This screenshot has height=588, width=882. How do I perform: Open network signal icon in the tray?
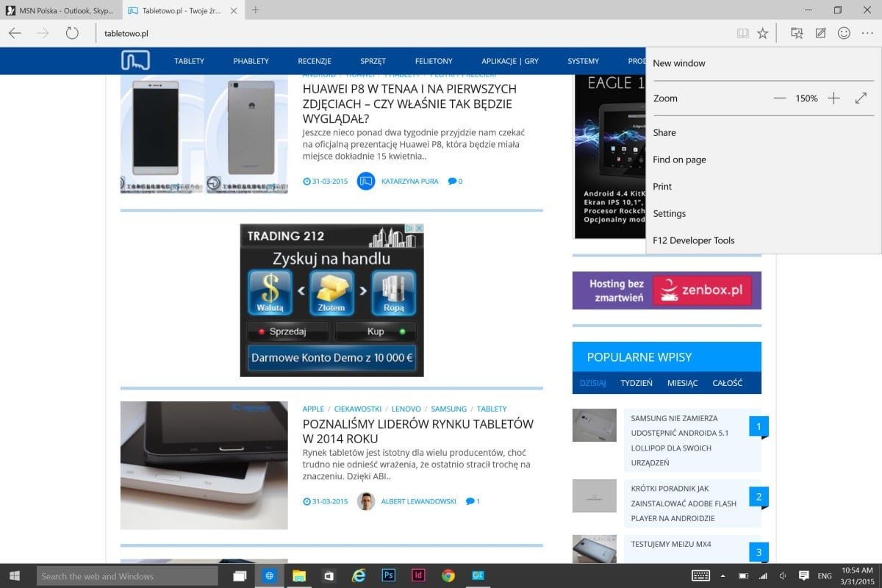763,576
